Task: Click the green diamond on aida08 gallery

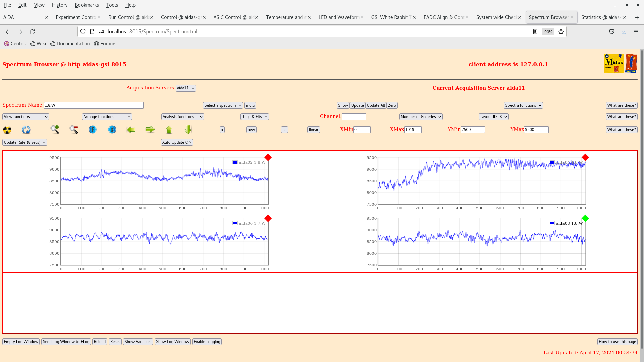Action: click(x=585, y=218)
